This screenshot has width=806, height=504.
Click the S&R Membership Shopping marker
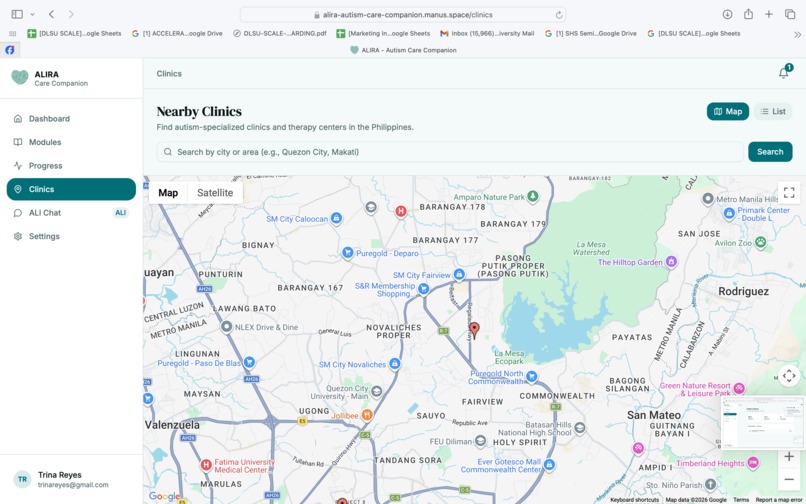(x=424, y=290)
